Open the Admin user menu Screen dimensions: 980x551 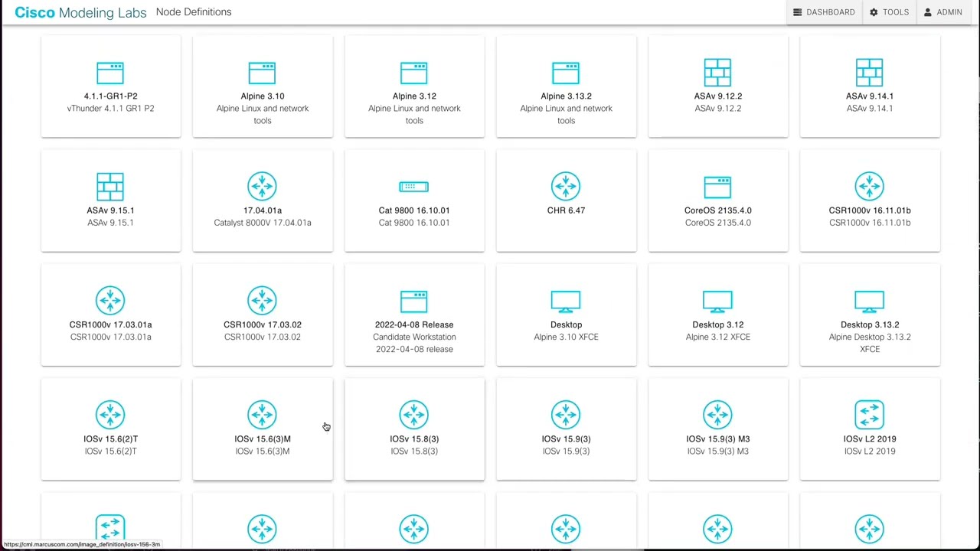(x=942, y=12)
